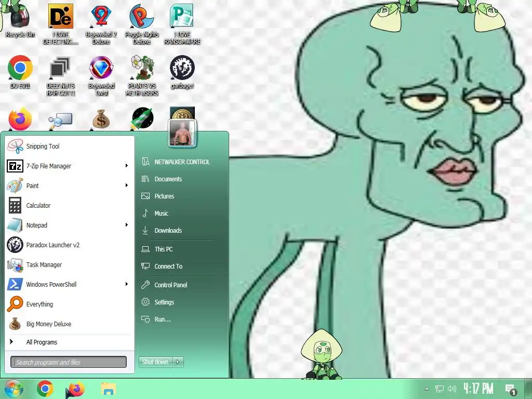Open the Everything search app entry

tap(69, 304)
